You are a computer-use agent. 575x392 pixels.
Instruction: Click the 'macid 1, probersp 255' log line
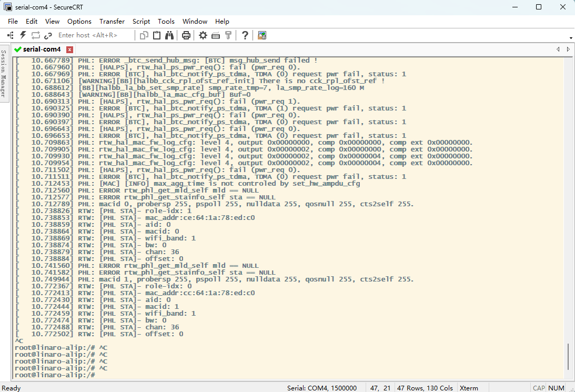[215, 279]
